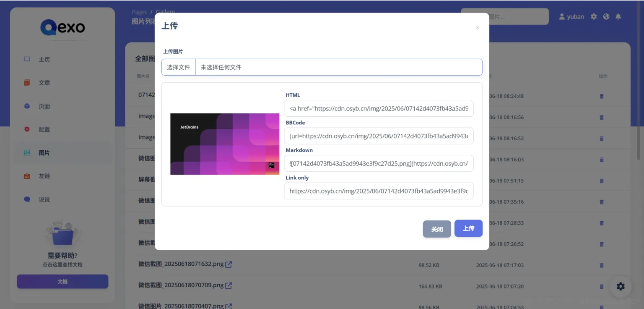Open the settings gear in top bar
644x309 pixels.
[594, 16]
